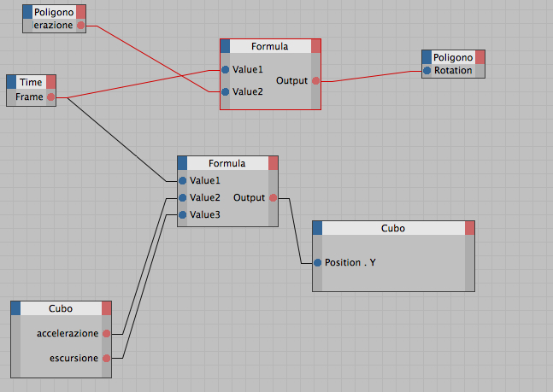Viewport: 553px width, 392px height.
Task: Click blue corner of Poligono node with erazione port
Action: pos(27,12)
